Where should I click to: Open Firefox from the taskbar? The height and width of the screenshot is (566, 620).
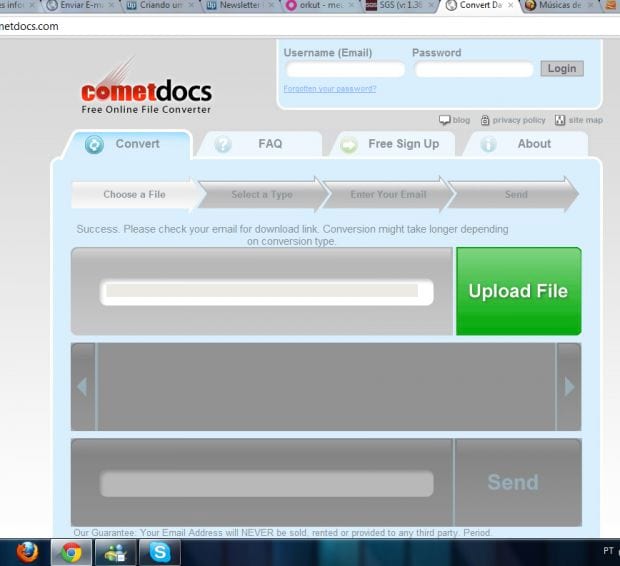click(x=28, y=552)
